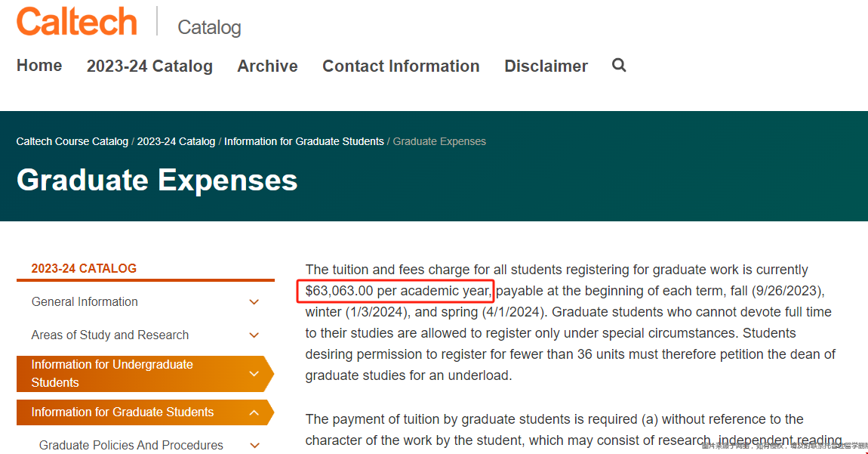Go to the Archive page

(x=267, y=66)
